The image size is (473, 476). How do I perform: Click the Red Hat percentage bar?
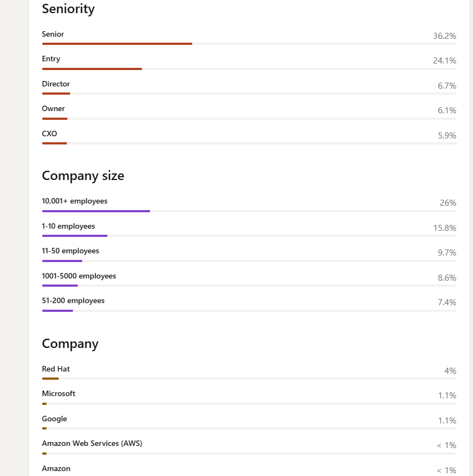249,379
